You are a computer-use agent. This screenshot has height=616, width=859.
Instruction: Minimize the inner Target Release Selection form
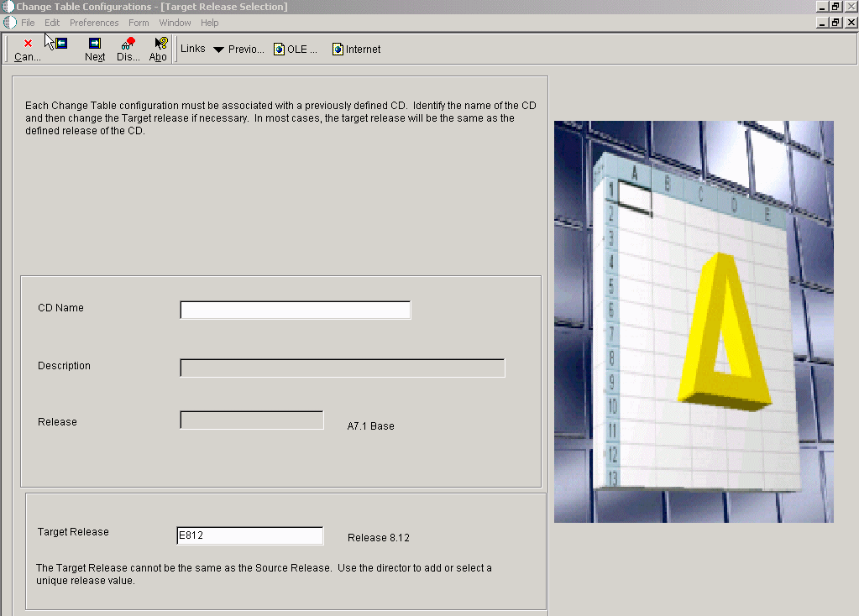(822, 23)
